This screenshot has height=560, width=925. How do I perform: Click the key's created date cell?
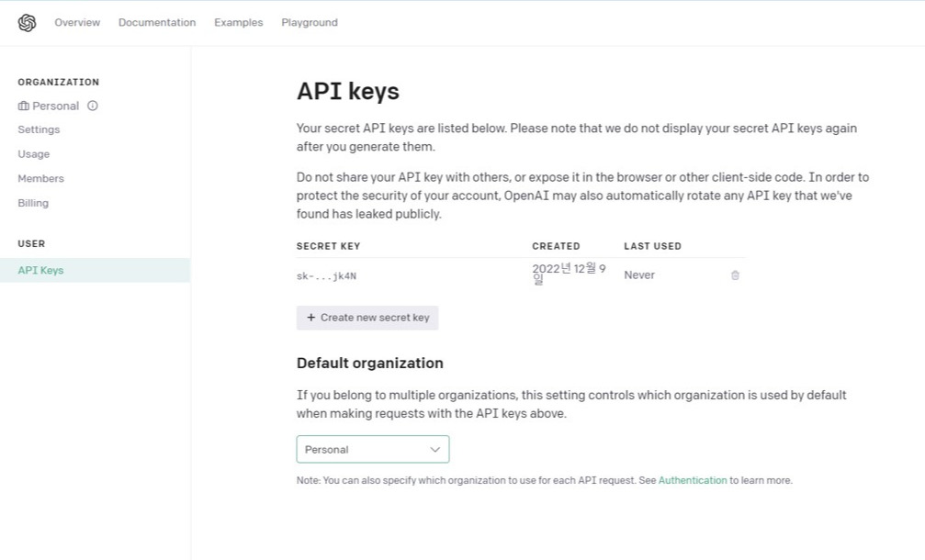(x=569, y=274)
